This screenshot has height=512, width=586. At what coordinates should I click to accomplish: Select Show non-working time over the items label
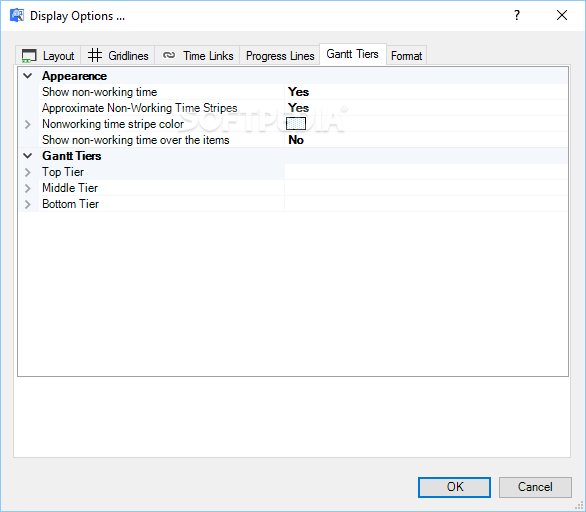click(x=136, y=140)
